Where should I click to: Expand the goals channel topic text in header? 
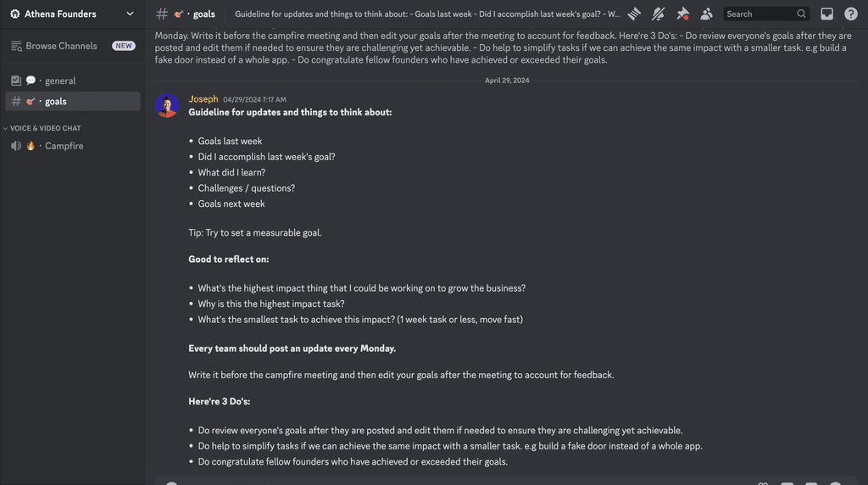coord(427,14)
